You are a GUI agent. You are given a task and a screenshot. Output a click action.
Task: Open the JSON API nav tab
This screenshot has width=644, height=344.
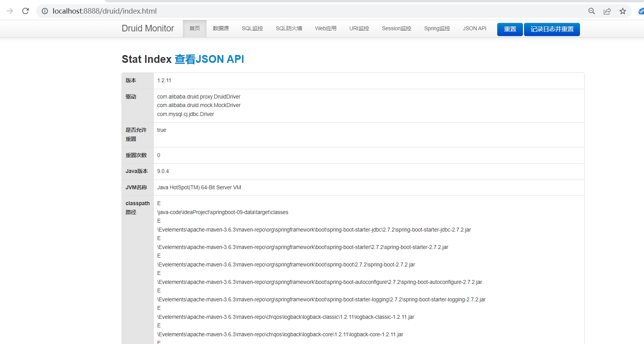[474, 28]
